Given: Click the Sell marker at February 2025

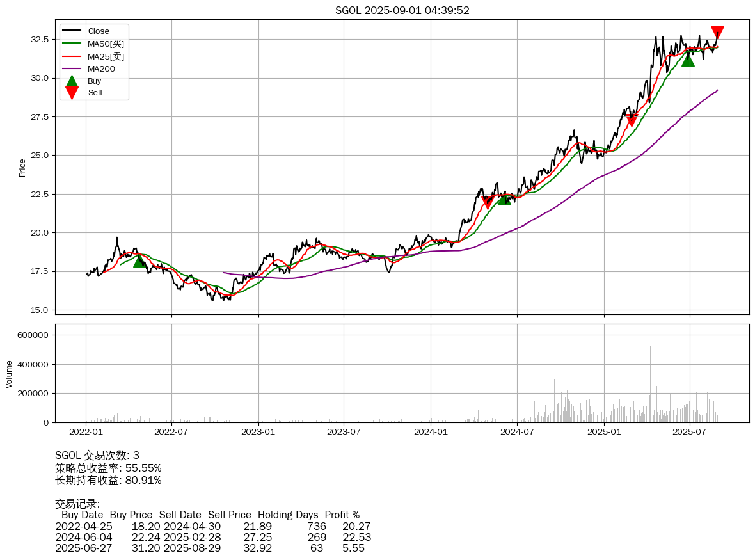Looking at the screenshot, I should pyautogui.click(x=632, y=120).
